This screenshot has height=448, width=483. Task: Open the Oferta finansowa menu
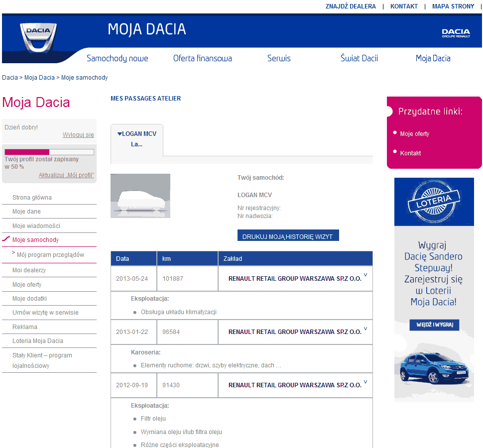[202, 58]
